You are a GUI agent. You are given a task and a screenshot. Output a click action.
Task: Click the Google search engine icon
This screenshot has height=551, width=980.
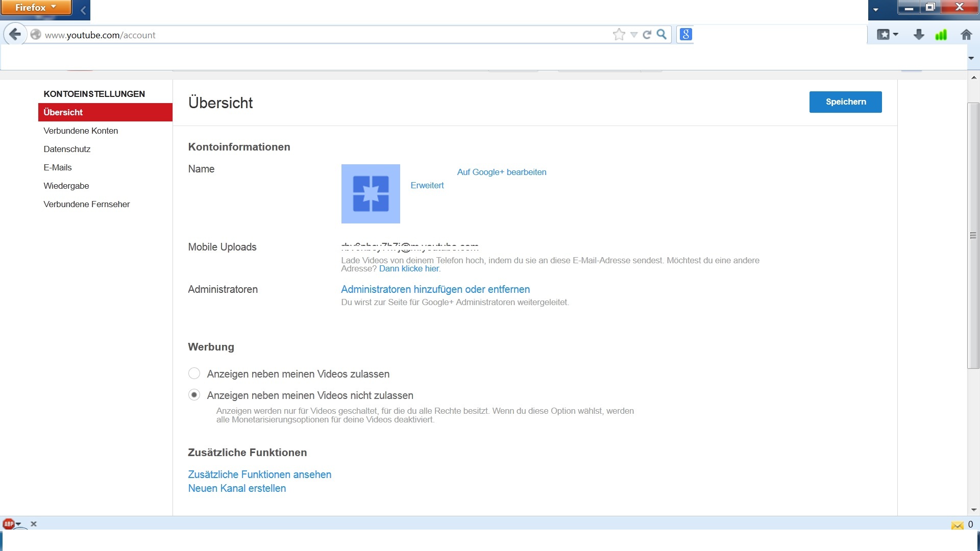click(685, 34)
